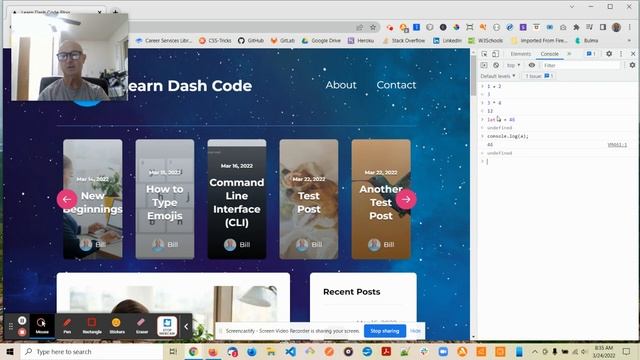
Task: Share this page using the address bar icon
Action: coord(360,27)
